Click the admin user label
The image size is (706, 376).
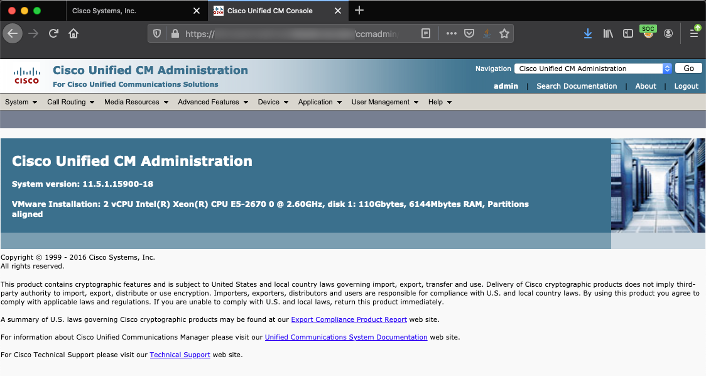click(x=506, y=86)
